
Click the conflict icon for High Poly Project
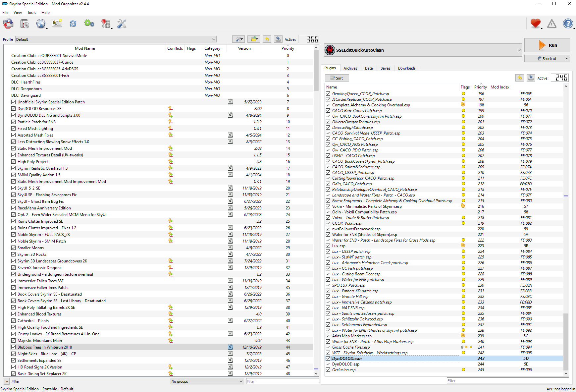point(170,162)
